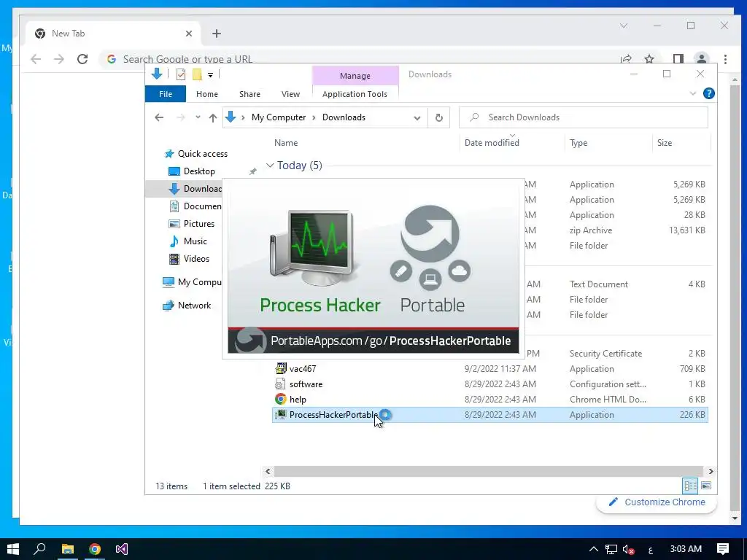The height and width of the screenshot is (560, 747).
Task: Open the Share ribbon tab
Action: pyautogui.click(x=249, y=94)
